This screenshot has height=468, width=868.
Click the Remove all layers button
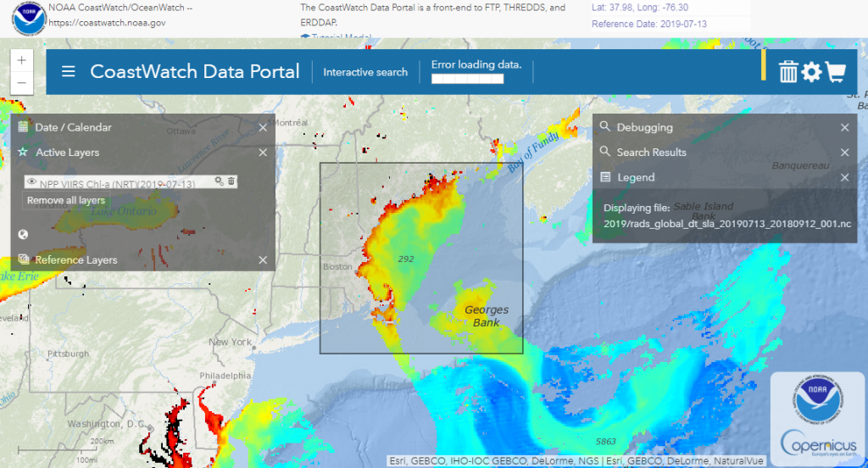pyautogui.click(x=66, y=201)
